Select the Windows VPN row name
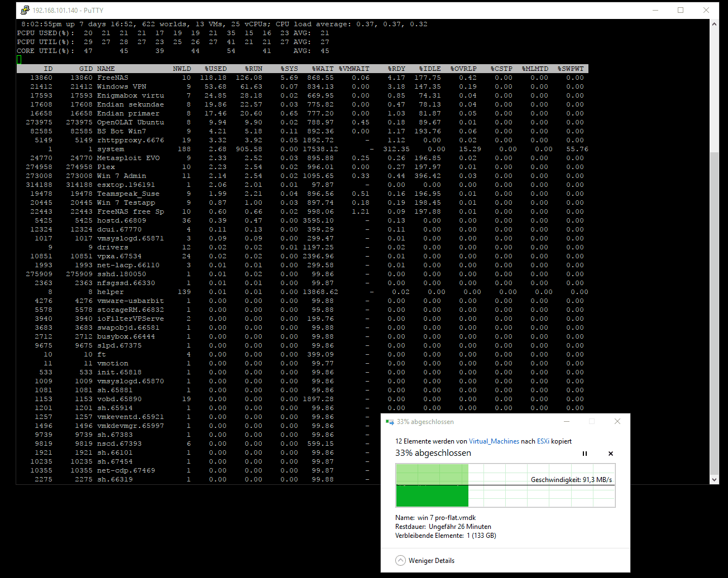The width and height of the screenshot is (728, 578). point(122,86)
